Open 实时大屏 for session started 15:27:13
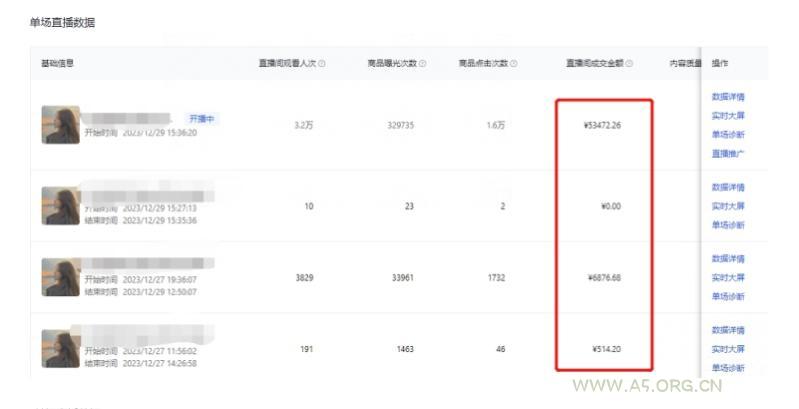Screen dimensions: 799x409 point(728,206)
